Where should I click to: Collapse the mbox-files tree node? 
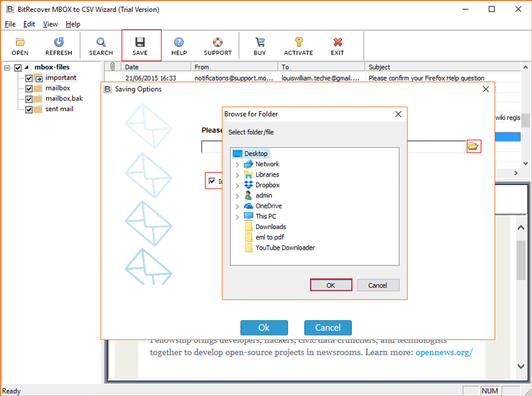(x=7, y=68)
